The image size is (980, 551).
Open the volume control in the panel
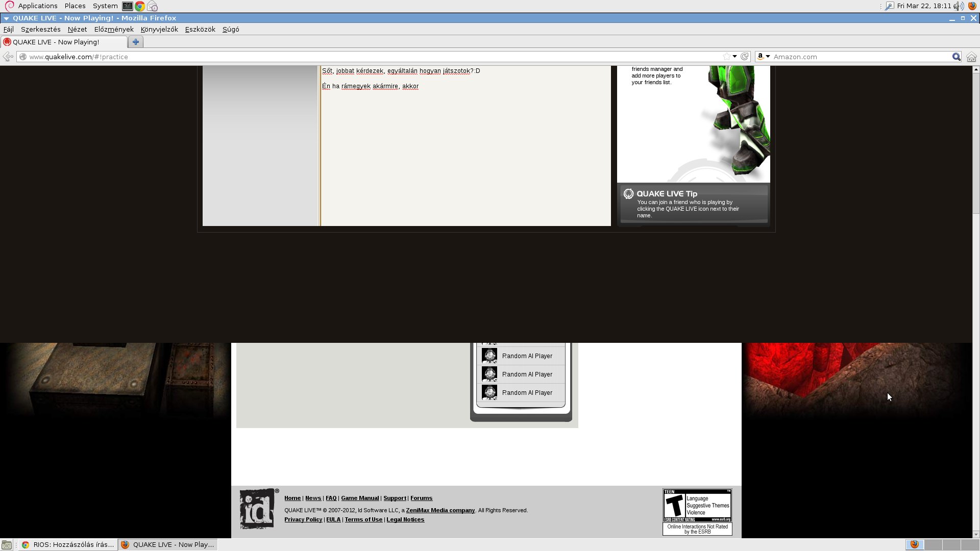click(959, 6)
